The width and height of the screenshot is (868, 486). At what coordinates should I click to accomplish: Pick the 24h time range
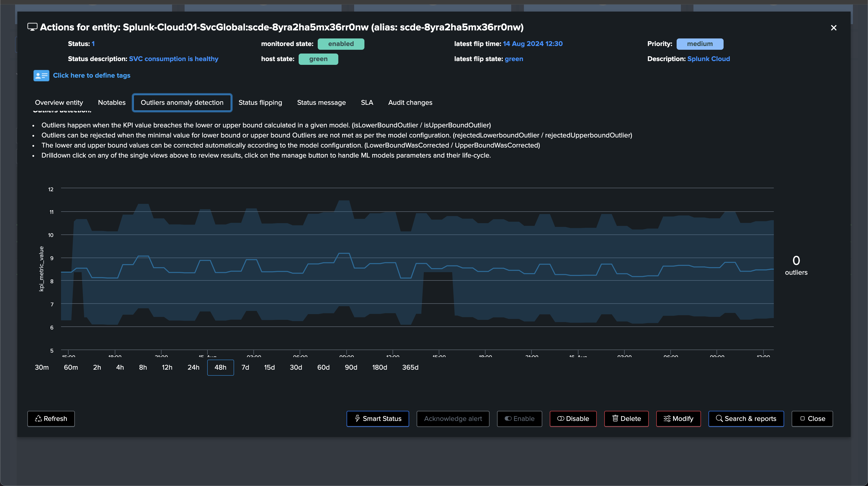[193, 367]
